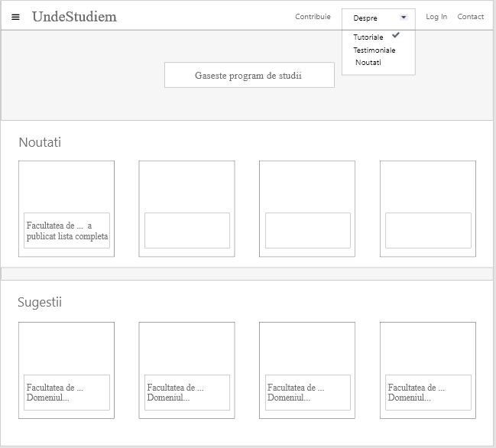Viewport: 496px width, 448px height.
Task: Open the first Sugestii card
Action: (66, 370)
